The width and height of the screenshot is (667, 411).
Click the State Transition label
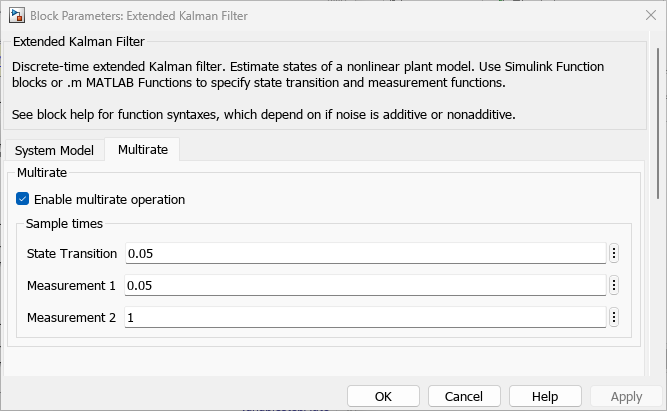tap(72, 253)
